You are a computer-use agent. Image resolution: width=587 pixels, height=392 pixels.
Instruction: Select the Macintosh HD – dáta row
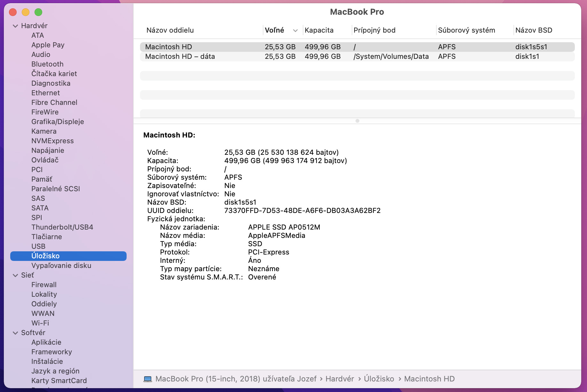click(357, 57)
